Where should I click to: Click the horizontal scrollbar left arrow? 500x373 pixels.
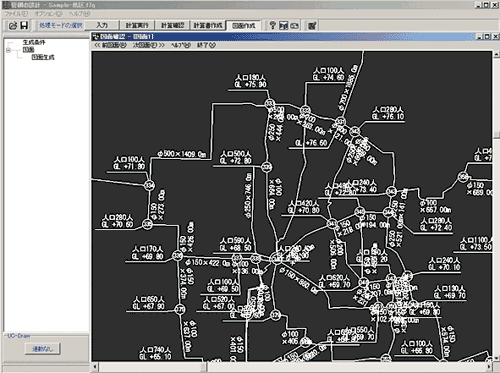pyautogui.click(x=95, y=367)
